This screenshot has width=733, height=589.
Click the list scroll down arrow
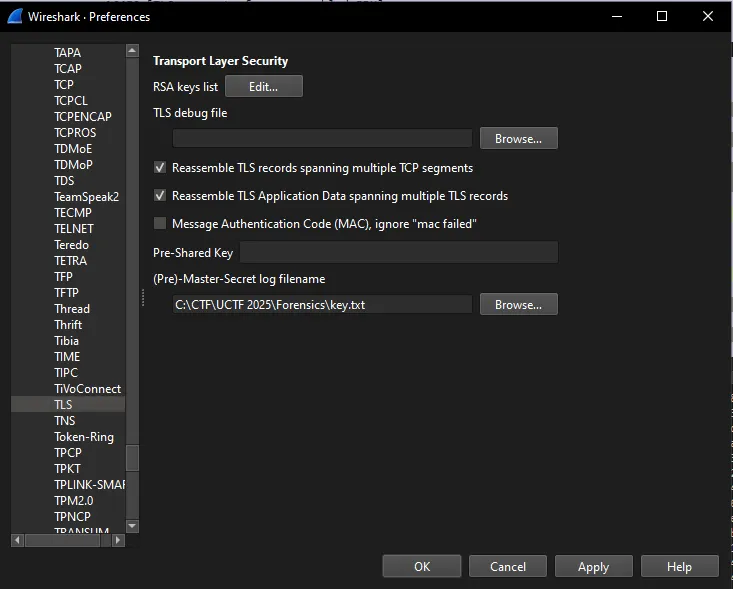[132, 526]
